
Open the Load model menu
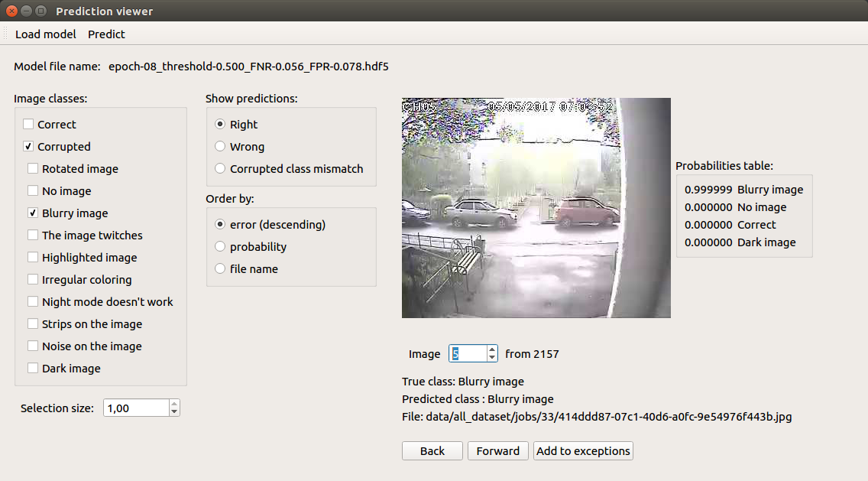click(x=46, y=34)
